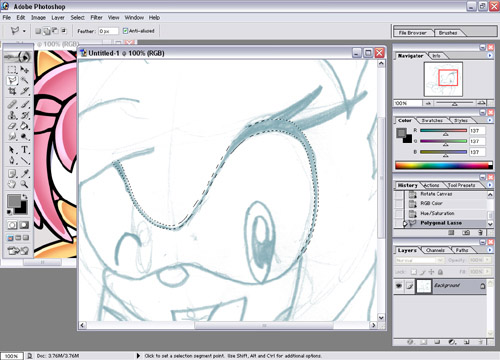Select the Clone Stamp tool
The height and width of the screenshot is (360, 500).
pos(12,115)
